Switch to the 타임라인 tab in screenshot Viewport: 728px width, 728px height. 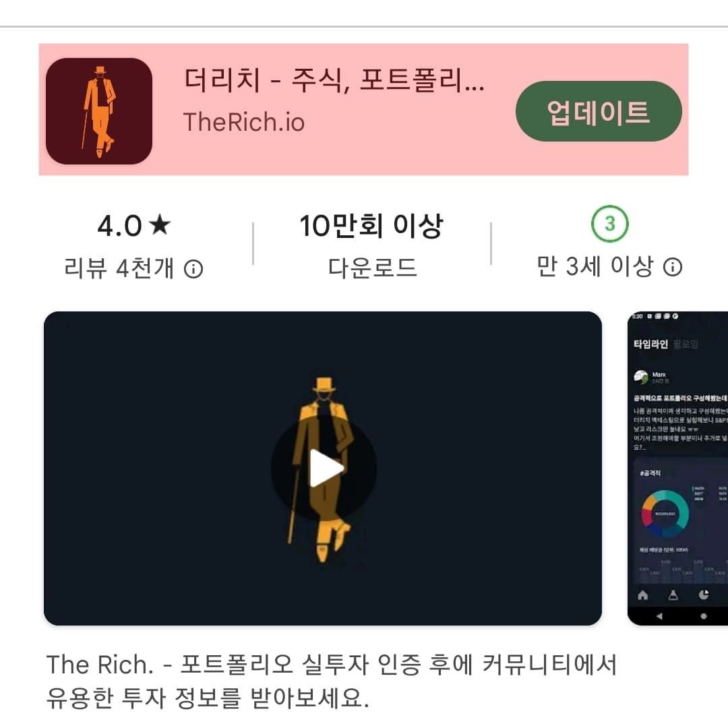coord(650,344)
